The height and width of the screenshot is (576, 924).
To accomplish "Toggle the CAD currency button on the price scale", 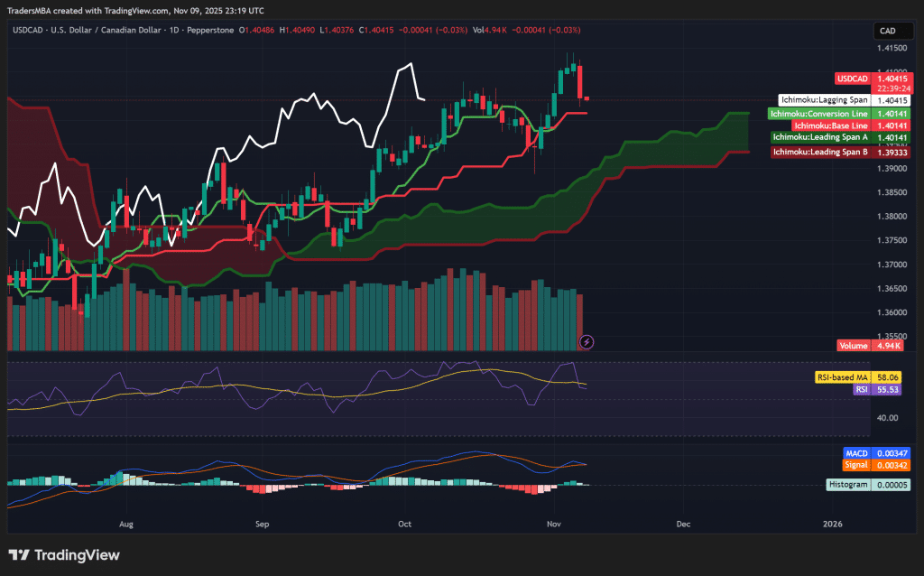I will [x=892, y=30].
